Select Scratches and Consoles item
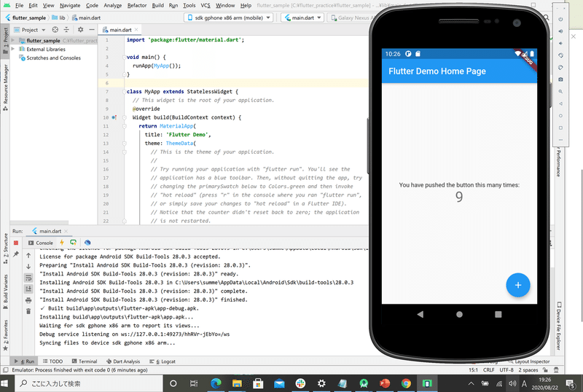The image size is (583, 392). coord(53,58)
